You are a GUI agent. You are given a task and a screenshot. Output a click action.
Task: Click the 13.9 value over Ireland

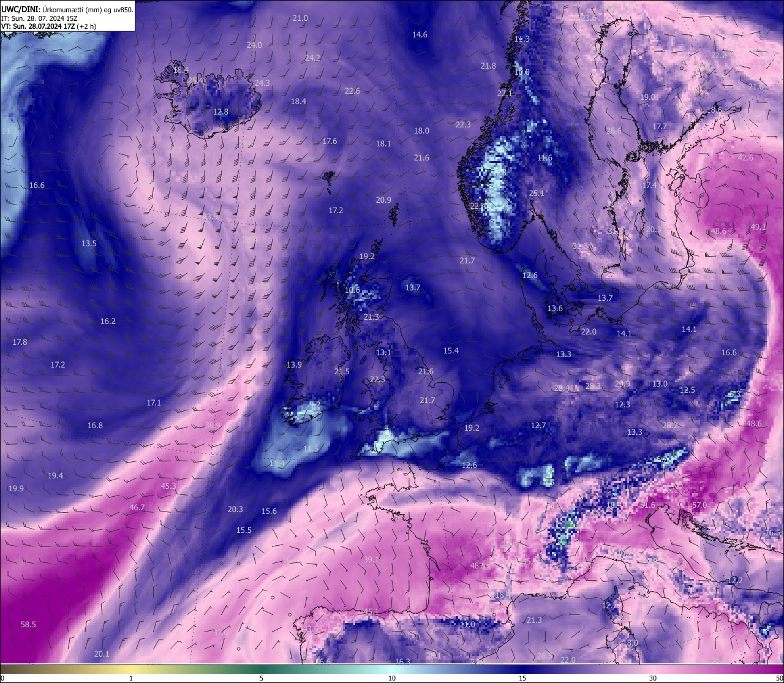294,364
